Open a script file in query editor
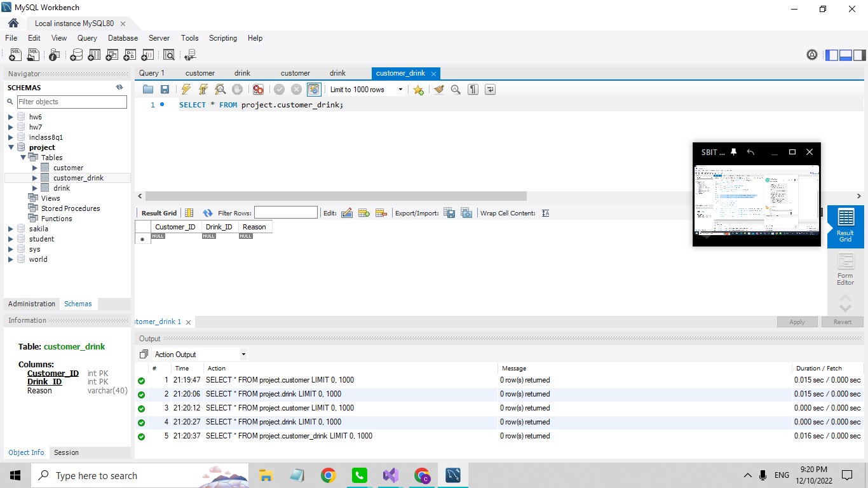 (x=148, y=90)
